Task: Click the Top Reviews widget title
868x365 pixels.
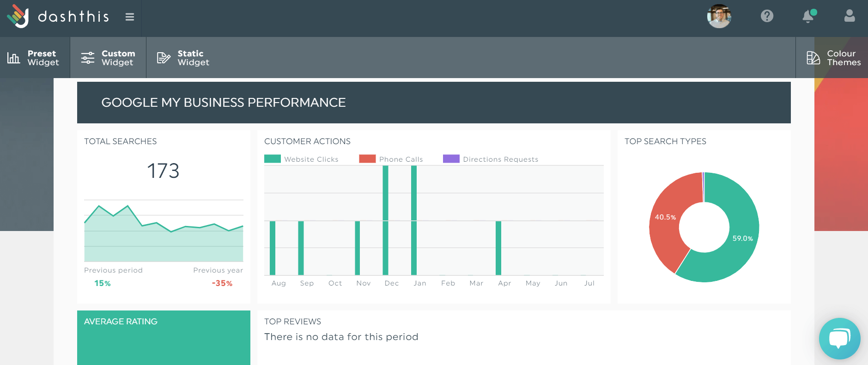Action: 292,322
